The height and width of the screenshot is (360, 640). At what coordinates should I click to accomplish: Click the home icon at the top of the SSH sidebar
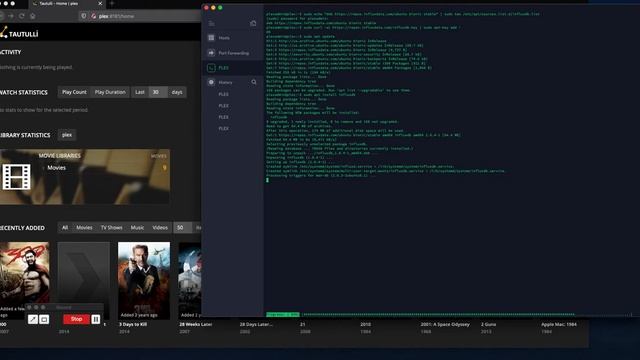(x=253, y=23)
